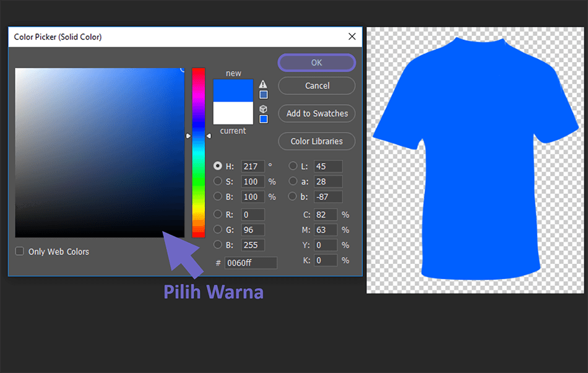Click the L field showing 45

click(x=328, y=166)
